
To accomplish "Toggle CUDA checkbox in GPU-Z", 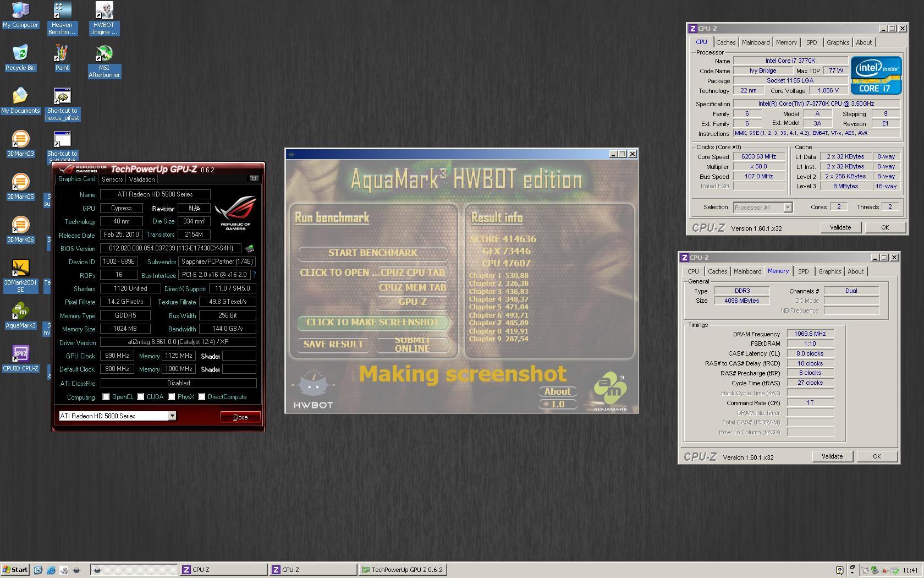I will point(141,397).
